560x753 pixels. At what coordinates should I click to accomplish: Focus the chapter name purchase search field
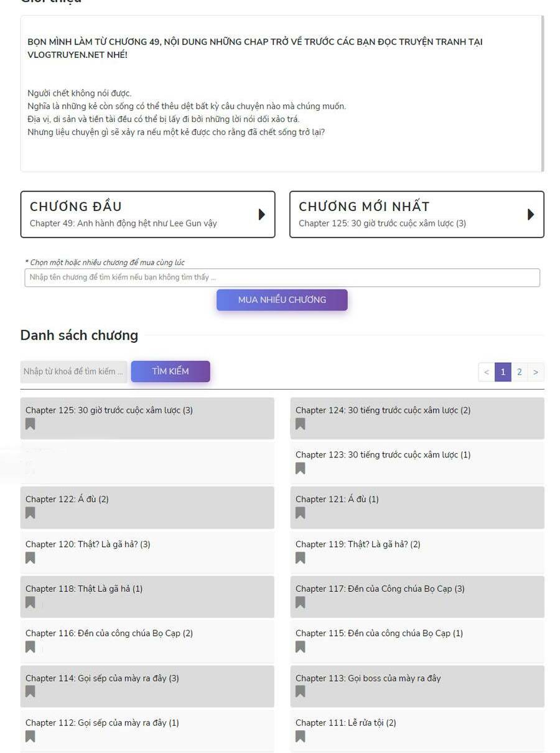282,278
